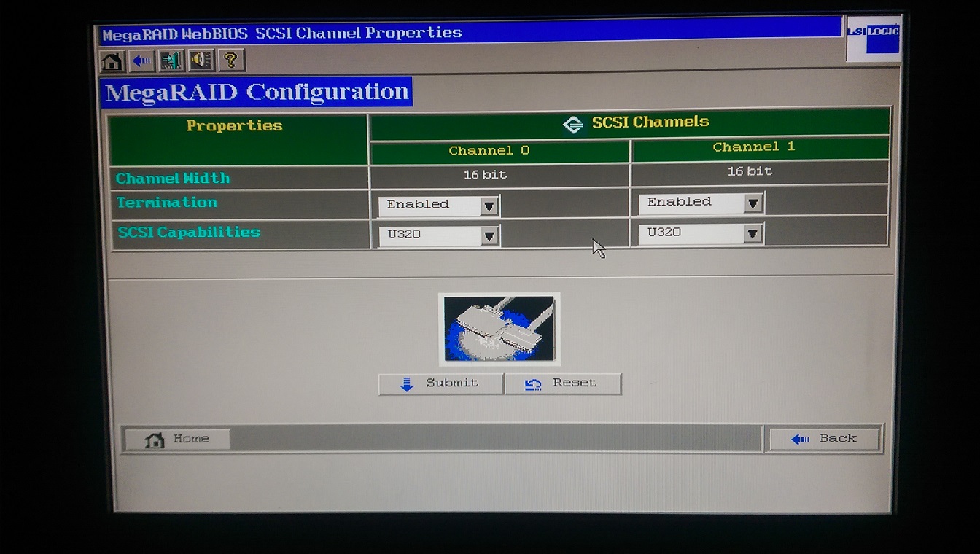980x554 pixels.
Task: Click the MegaRAID WebBIOS title bar text
Action: (282, 34)
